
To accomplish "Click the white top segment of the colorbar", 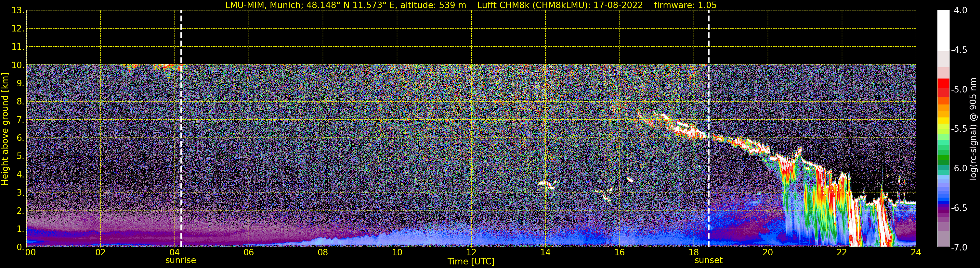I will coord(944,30).
